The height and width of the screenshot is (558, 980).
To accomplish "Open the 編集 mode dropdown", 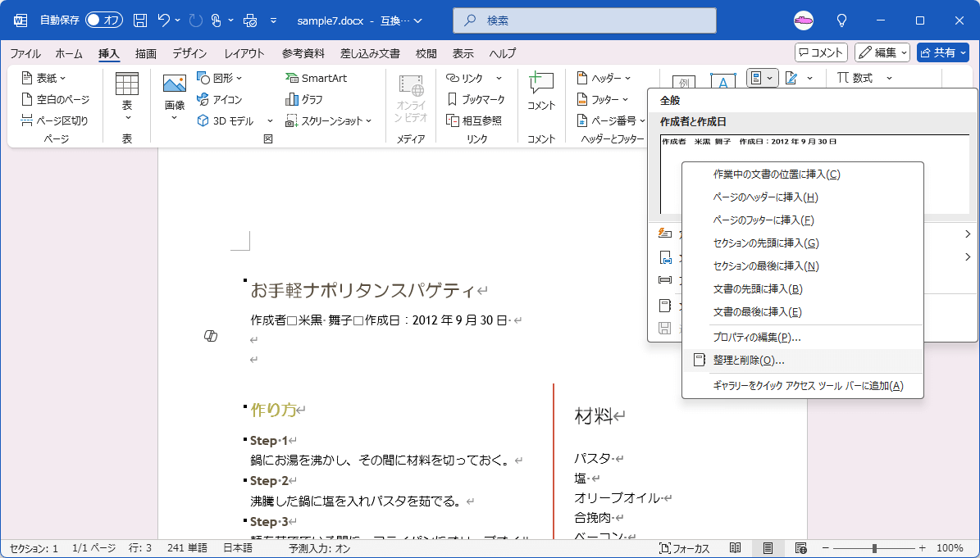I will 882,53.
